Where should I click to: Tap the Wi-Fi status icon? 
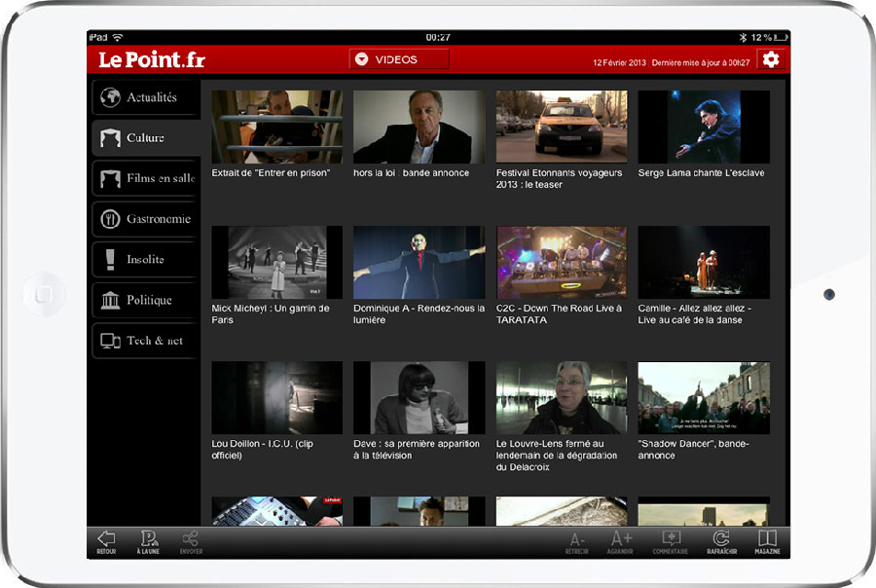click(118, 37)
